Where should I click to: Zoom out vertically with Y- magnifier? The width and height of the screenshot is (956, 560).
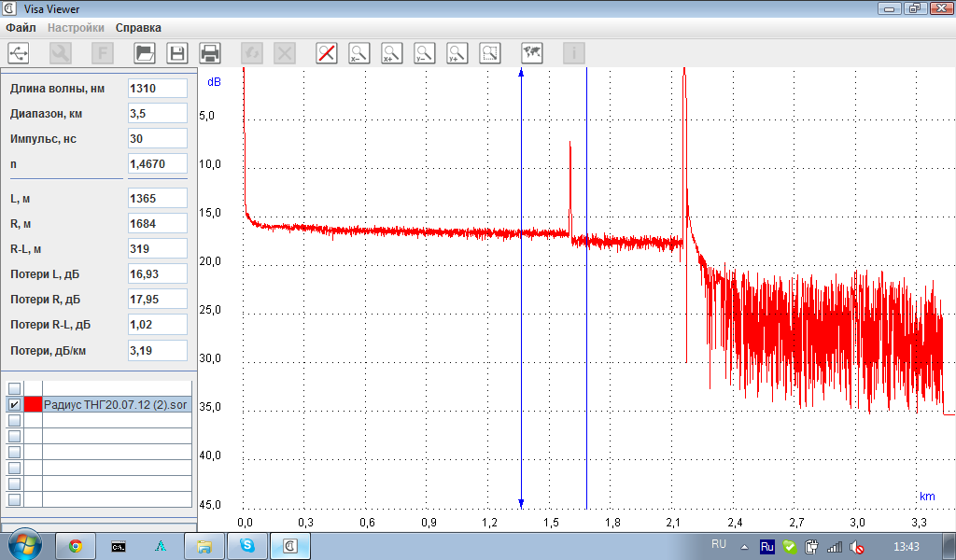point(425,53)
